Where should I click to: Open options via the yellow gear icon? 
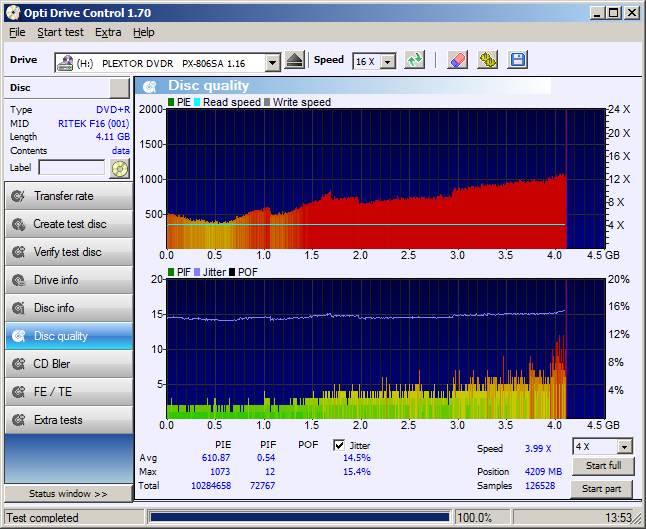[x=487, y=61]
